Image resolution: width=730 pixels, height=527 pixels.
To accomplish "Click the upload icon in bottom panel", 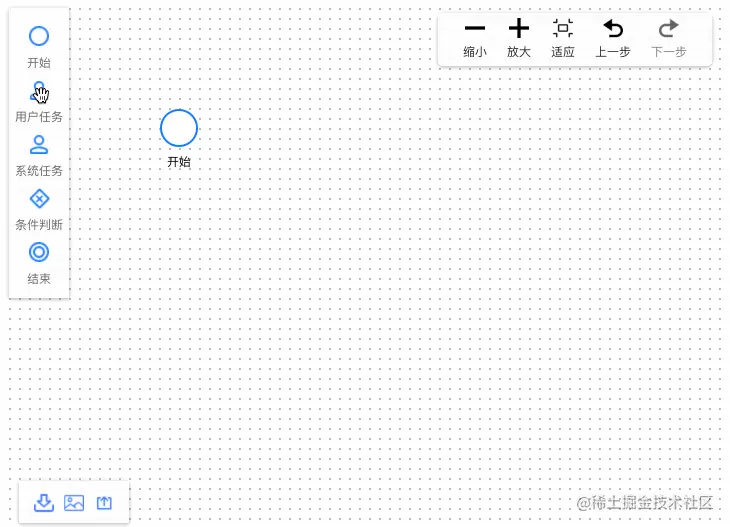I will (x=104, y=503).
